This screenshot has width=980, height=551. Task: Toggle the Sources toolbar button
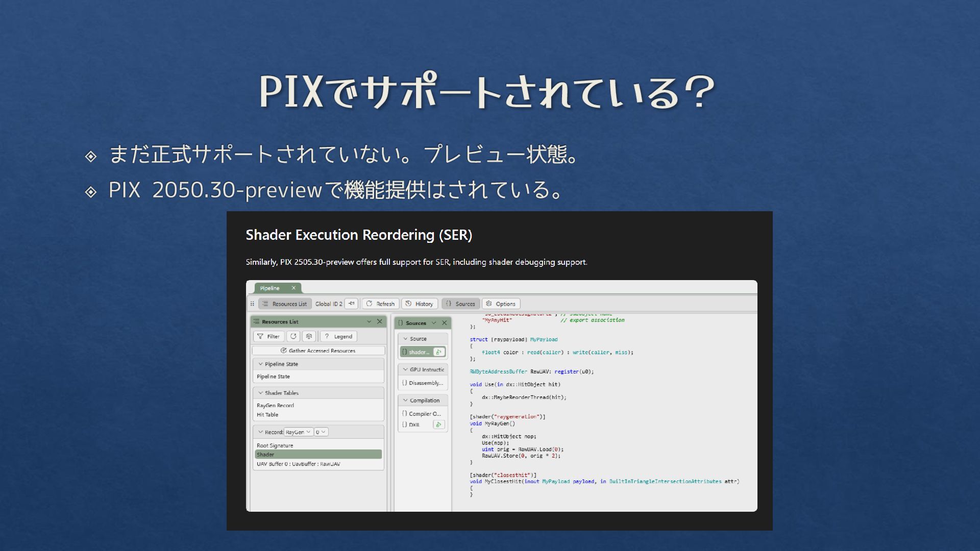pos(460,304)
